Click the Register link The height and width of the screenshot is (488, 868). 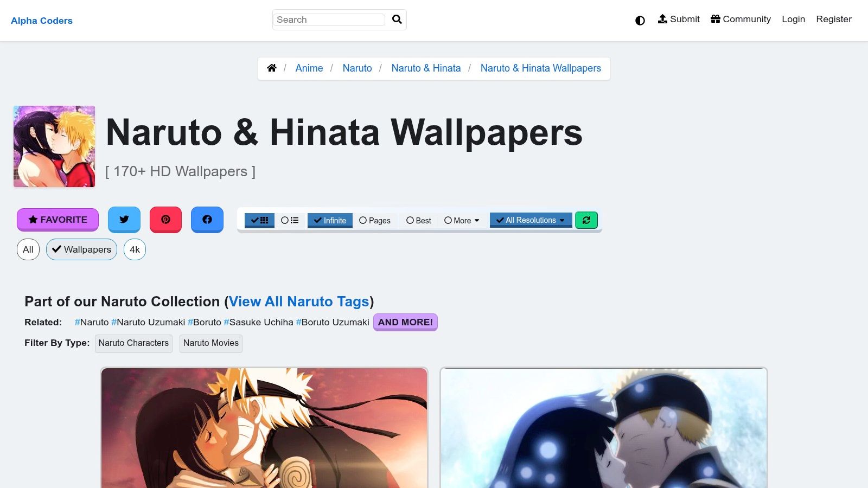834,19
